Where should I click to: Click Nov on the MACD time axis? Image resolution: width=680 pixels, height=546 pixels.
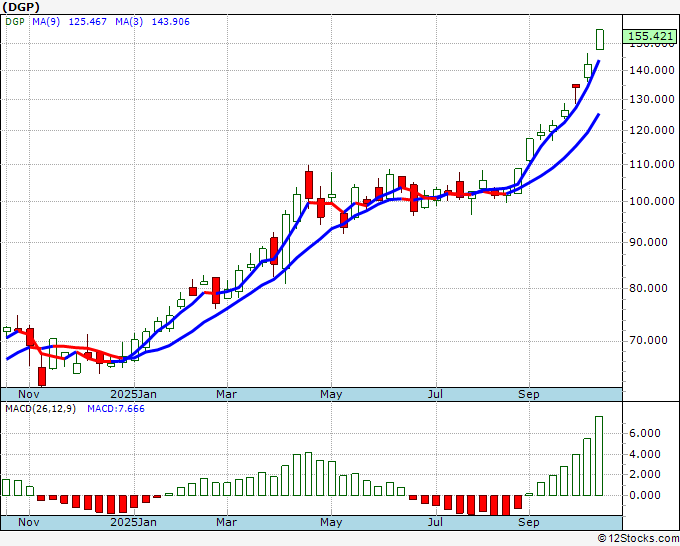tap(29, 522)
